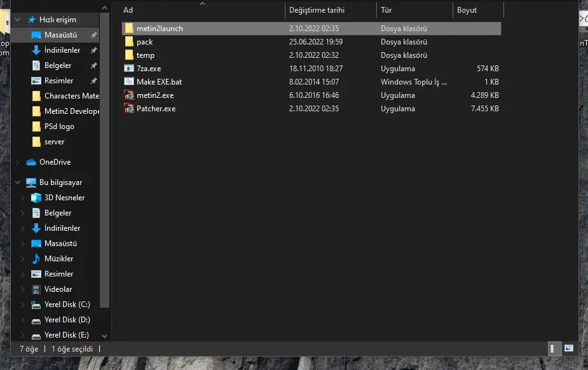This screenshot has width=588, height=370.
Task: Switch to large icons view in status bar
Action: pos(569,348)
